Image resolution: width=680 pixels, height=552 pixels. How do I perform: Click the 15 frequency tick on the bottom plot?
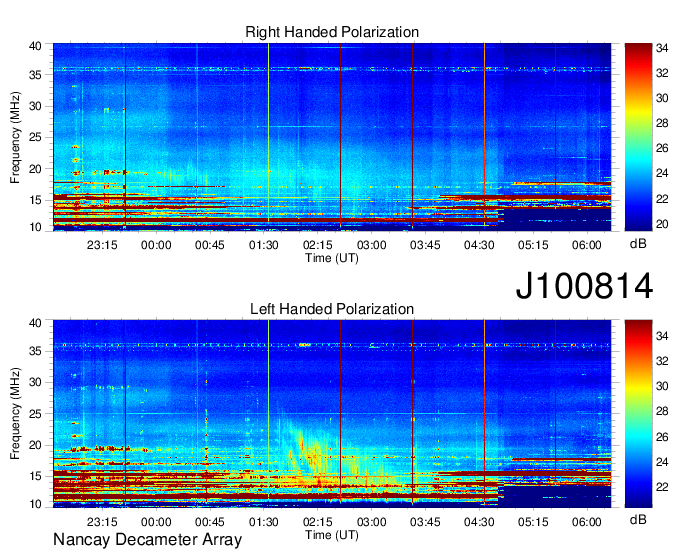35,476
